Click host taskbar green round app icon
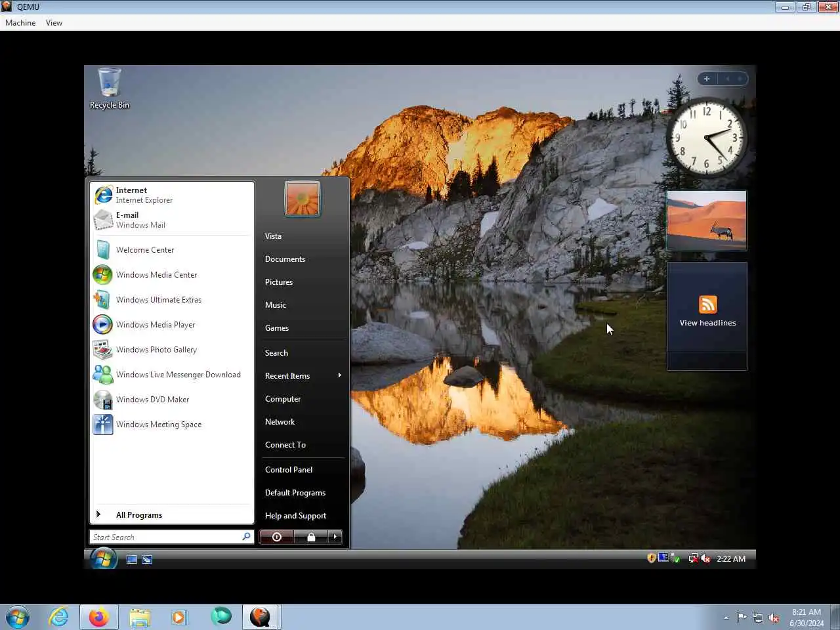 coord(220,616)
